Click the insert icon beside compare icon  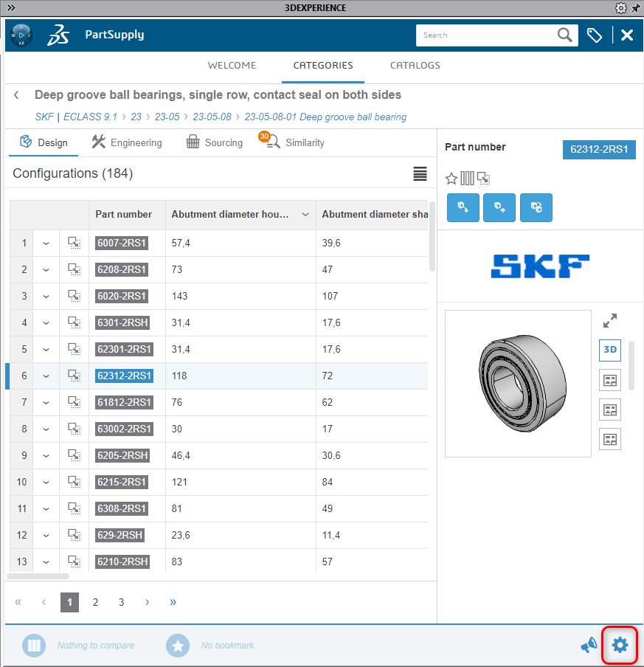(x=484, y=179)
